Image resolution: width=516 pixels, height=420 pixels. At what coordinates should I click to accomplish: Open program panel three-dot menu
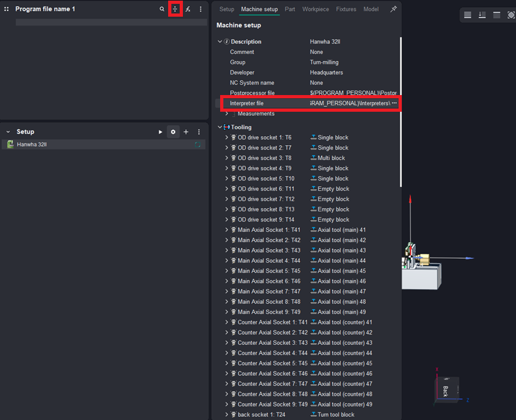200,9
